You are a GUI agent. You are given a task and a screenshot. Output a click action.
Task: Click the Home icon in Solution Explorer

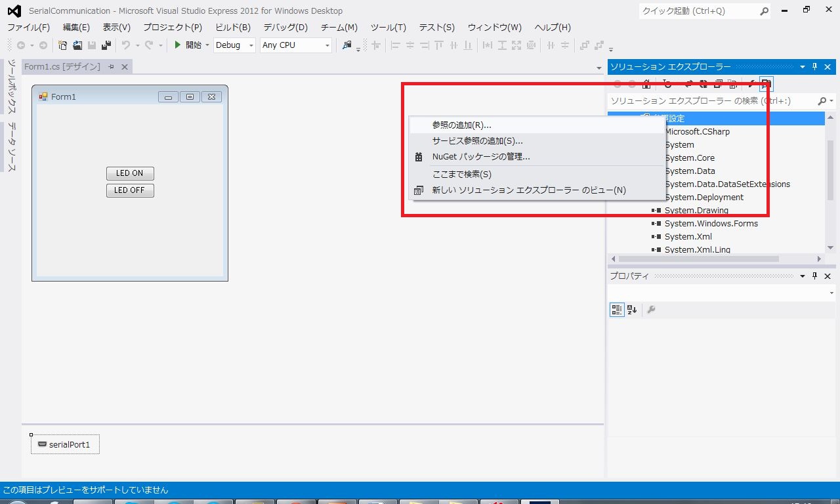(x=646, y=83)
